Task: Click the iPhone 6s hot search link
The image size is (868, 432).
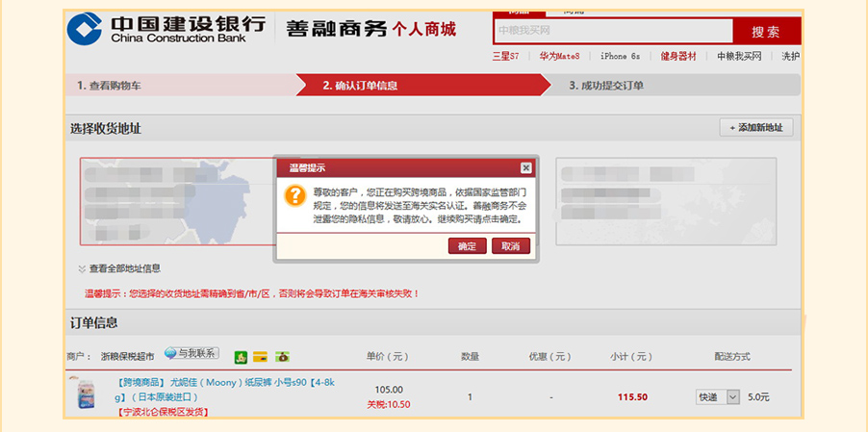Action: click(620, 56)
